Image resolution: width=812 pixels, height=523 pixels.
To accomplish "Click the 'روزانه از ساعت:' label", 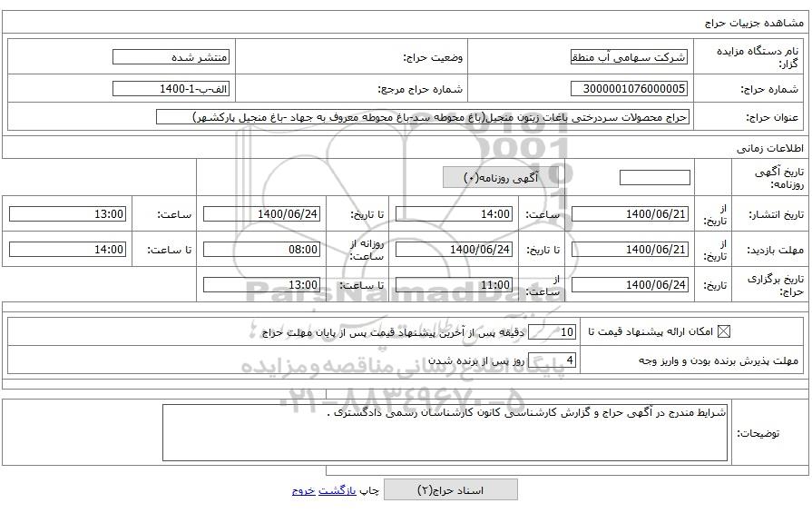I will tap(367, 250).
